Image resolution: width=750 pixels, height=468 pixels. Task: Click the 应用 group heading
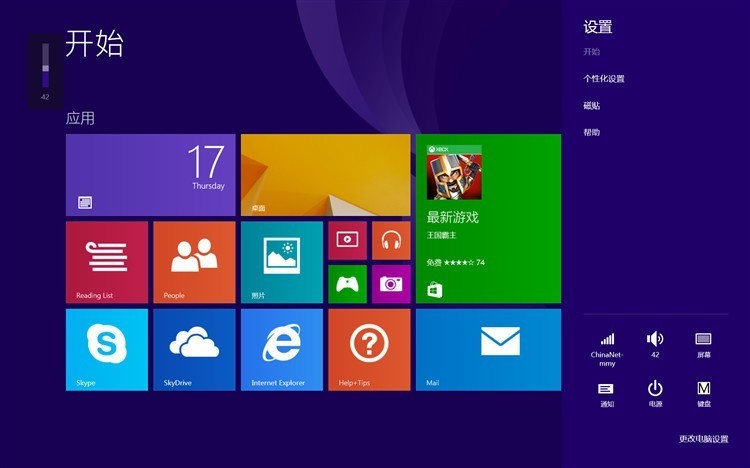click(80, 118)
